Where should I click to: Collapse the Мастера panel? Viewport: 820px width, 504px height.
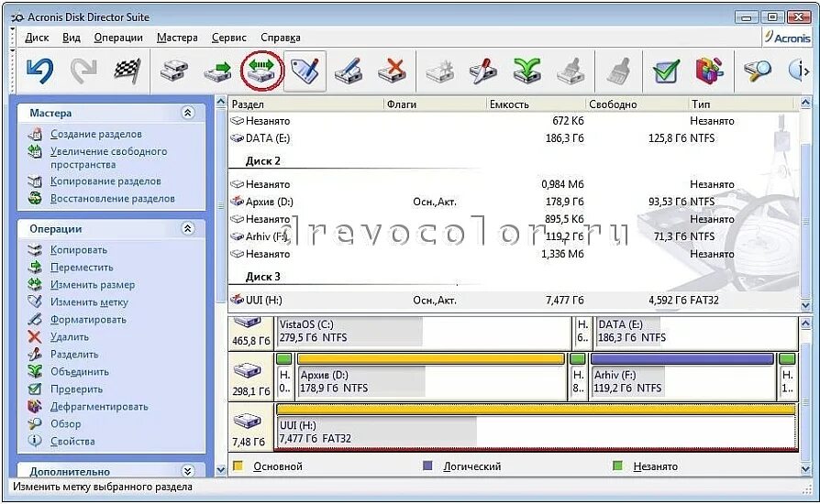188,113
